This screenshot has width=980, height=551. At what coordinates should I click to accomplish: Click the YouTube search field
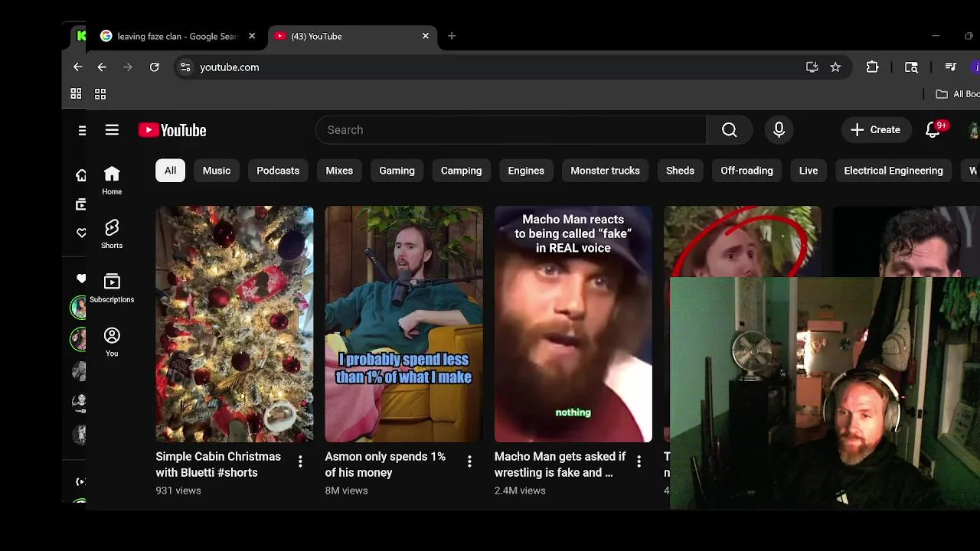tap(511, 130)
